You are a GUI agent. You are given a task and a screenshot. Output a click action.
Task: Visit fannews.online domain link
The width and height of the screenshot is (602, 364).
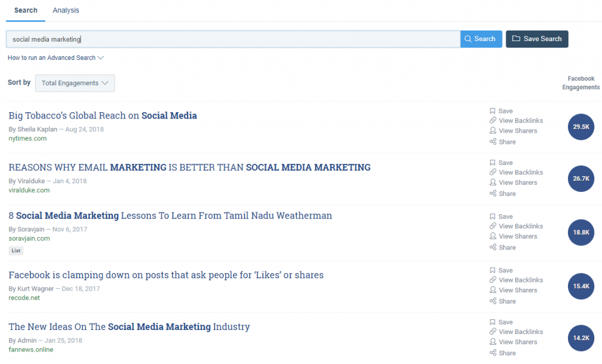click(x=31, y=350)
